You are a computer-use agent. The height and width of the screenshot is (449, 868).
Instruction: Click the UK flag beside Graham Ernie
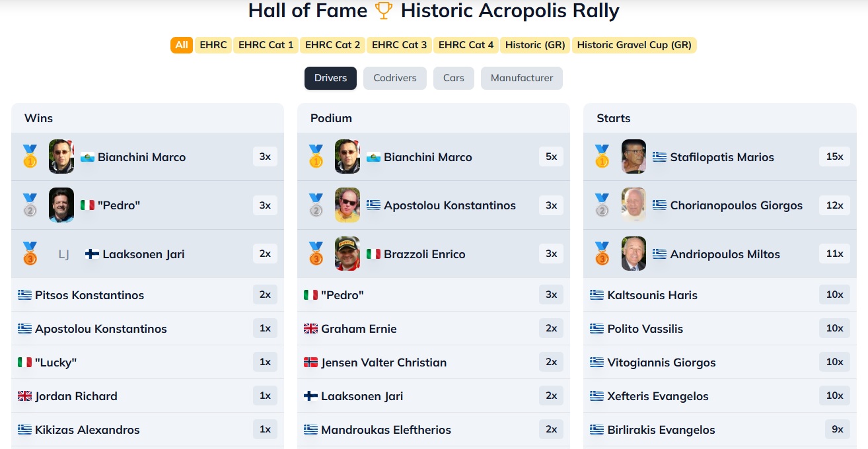[x=310, y=329]
